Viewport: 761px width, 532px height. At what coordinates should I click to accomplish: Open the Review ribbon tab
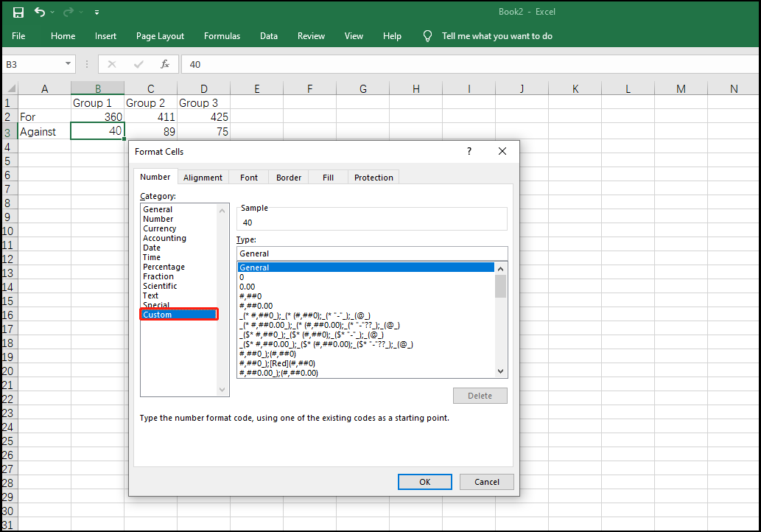click(311, 36)
